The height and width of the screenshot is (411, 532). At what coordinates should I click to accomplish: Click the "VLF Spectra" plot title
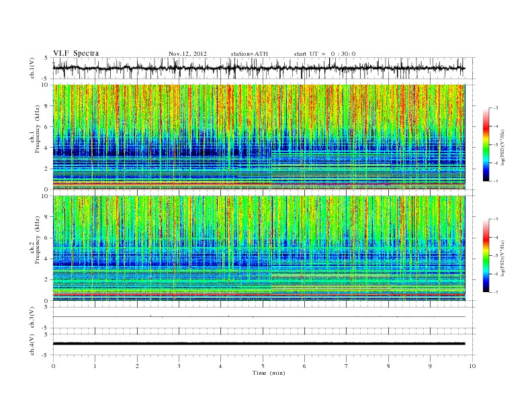tap(76, 53)
